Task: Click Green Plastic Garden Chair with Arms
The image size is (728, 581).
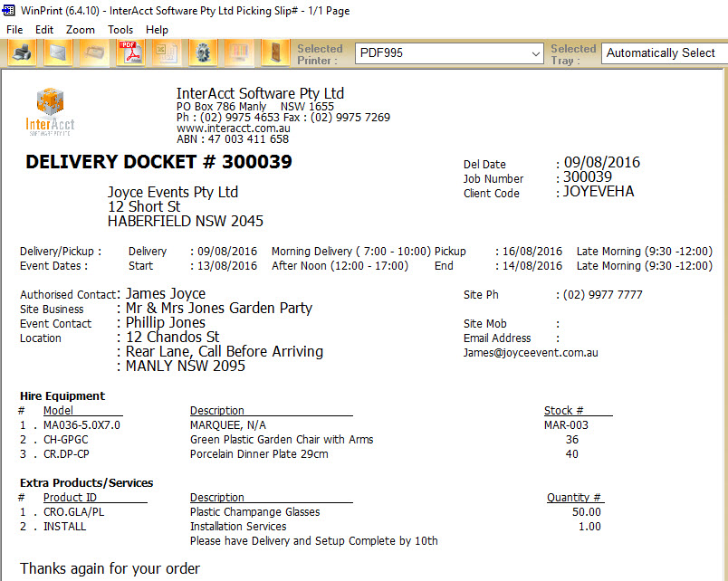Action: (282, 440)
